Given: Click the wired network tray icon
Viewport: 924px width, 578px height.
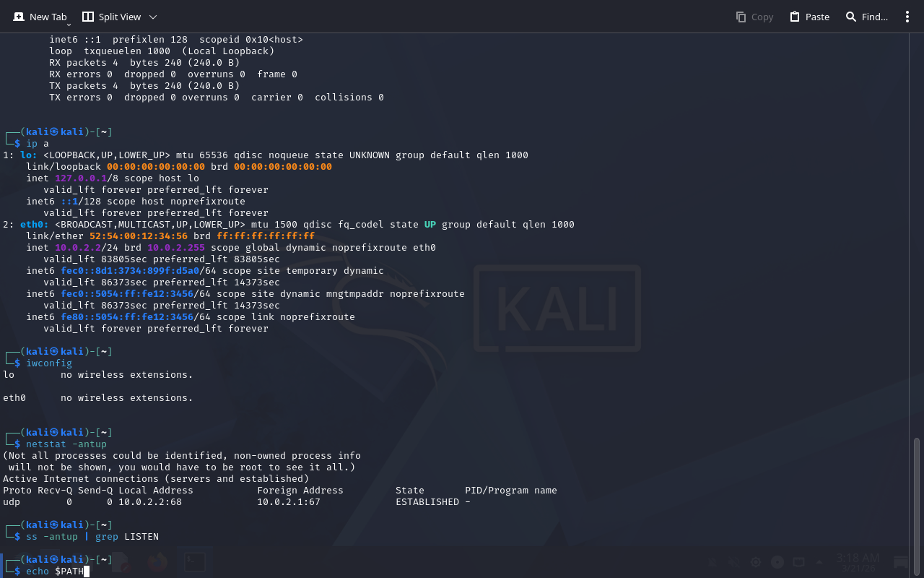Looking at the screenshot, I should [x=798, y=562].
